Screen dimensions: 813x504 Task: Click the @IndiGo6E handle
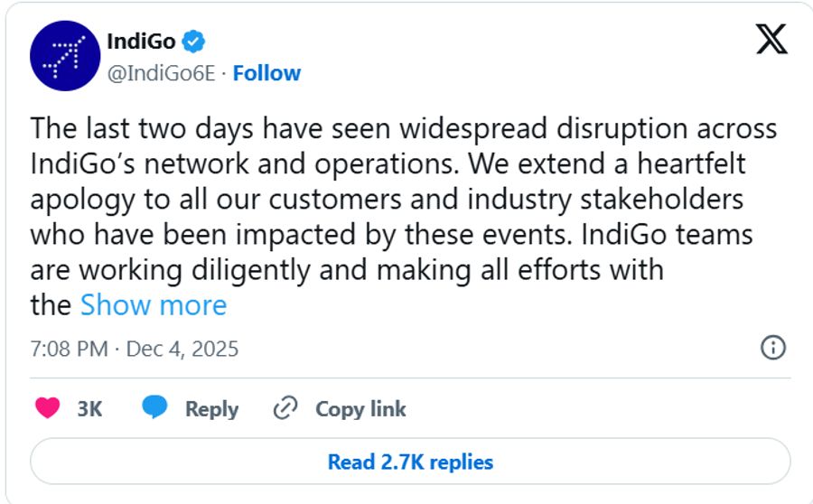click(x=161, y=73)
